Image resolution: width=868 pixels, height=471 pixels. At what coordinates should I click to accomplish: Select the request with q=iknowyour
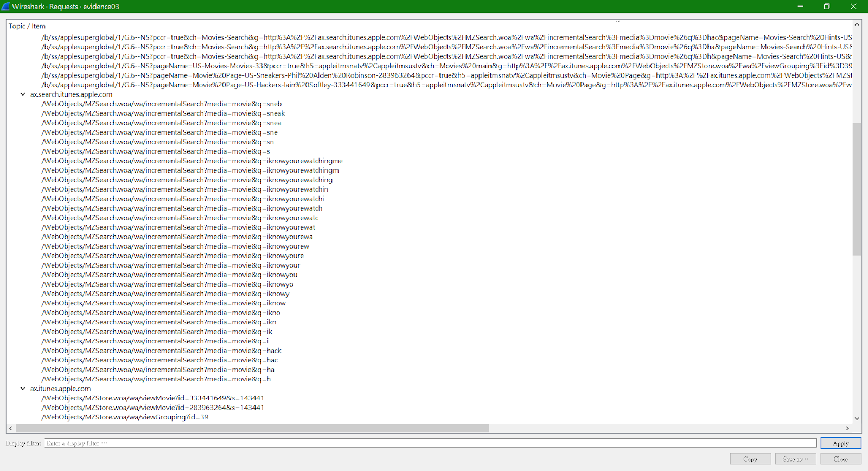coord(171,265)
